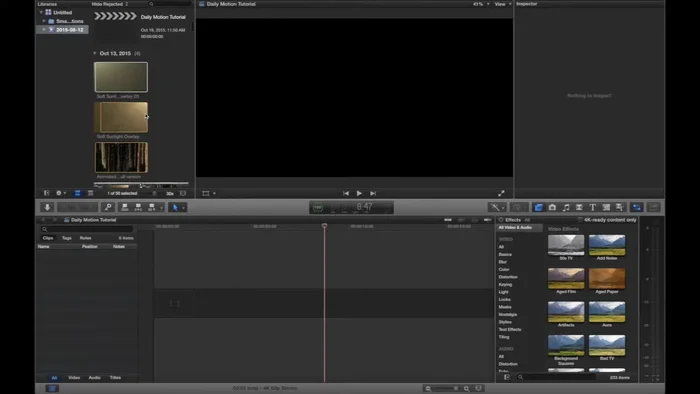This screenshot has height=394, width=700.
Task: Enable 4K-ready content only checkbox
Action: click(580, 220)
